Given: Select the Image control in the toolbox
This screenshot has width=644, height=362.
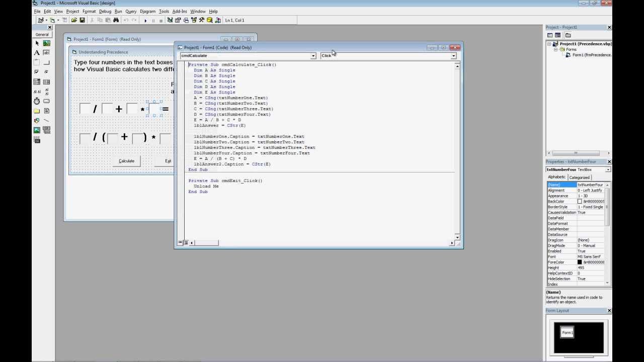Looking at the screenshot, I should [x=37, y=130].
